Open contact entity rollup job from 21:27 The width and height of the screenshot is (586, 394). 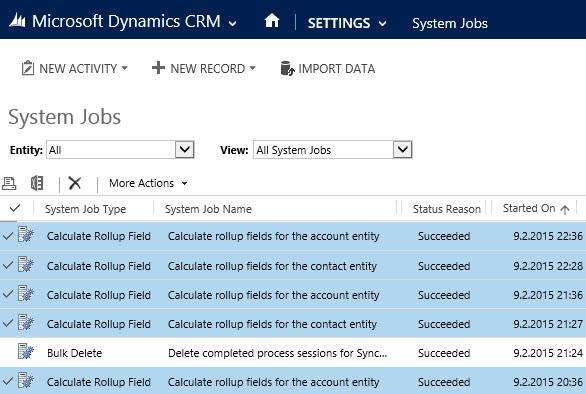[272, 324]
